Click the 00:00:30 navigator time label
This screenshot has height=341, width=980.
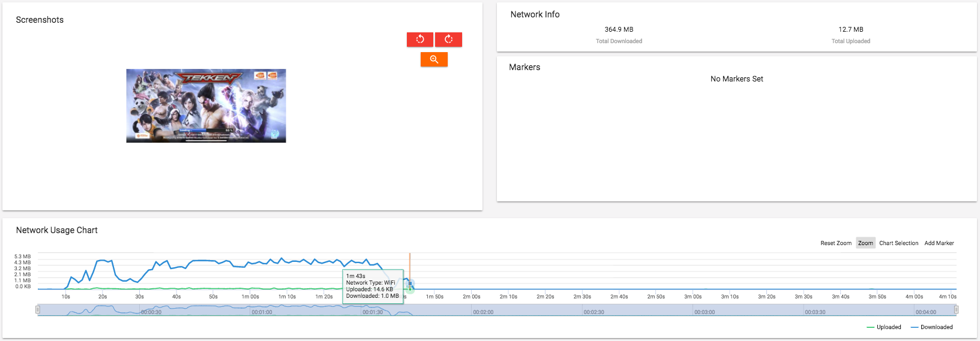coord(151,312)
